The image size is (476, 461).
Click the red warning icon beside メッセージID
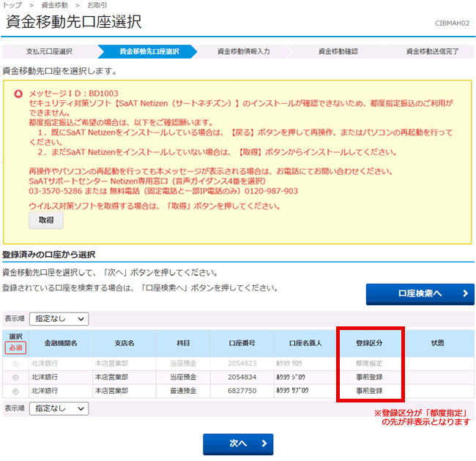[x=19, y=95]
